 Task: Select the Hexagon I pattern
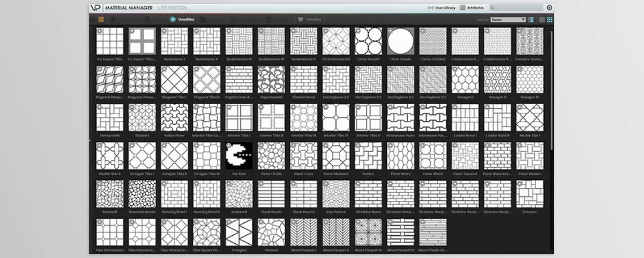[465, 79]
